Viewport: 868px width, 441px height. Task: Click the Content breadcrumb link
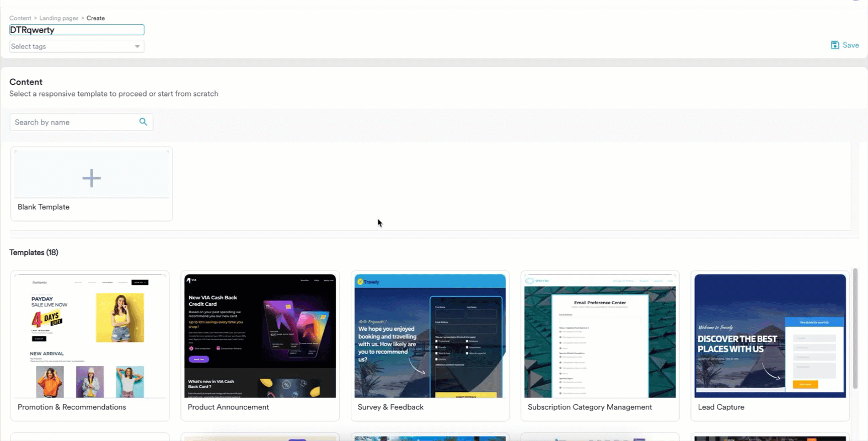tap(20, 18)
